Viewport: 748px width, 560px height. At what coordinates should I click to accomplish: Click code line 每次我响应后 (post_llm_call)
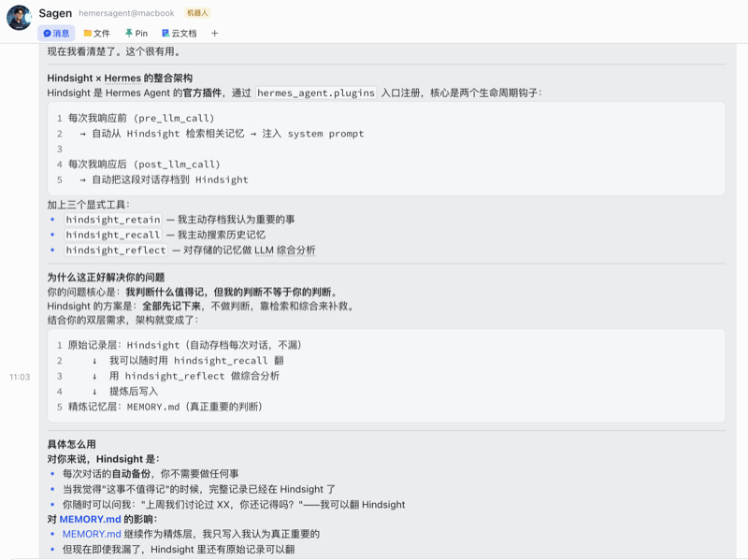pyautogui.click(x=144, y=165)
